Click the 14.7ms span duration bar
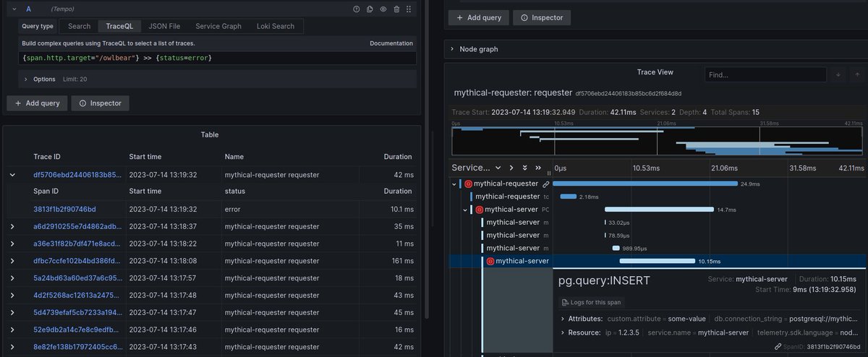The image size is (868, 357). (x=659, y=210)
